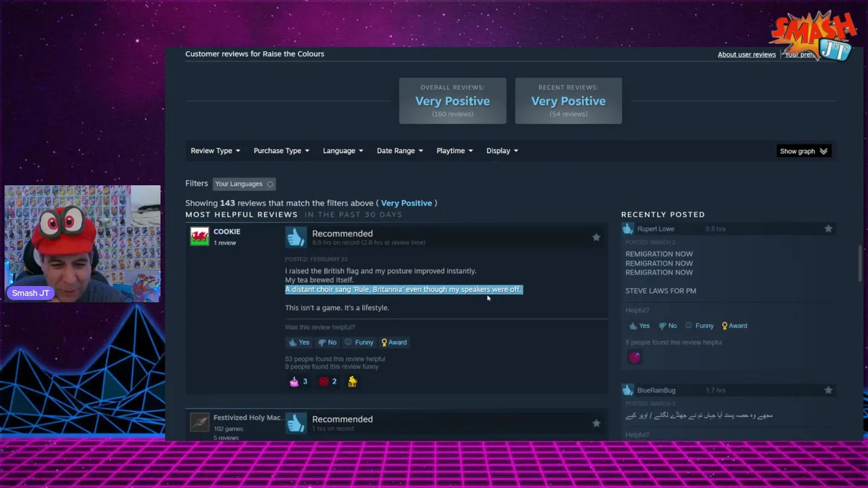
Task: Click the Very Positive summary link in filters
Action: click(406, 203)
